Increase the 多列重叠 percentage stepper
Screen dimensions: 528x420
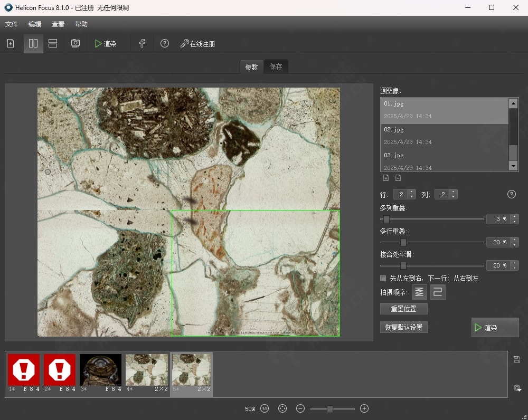515,216
